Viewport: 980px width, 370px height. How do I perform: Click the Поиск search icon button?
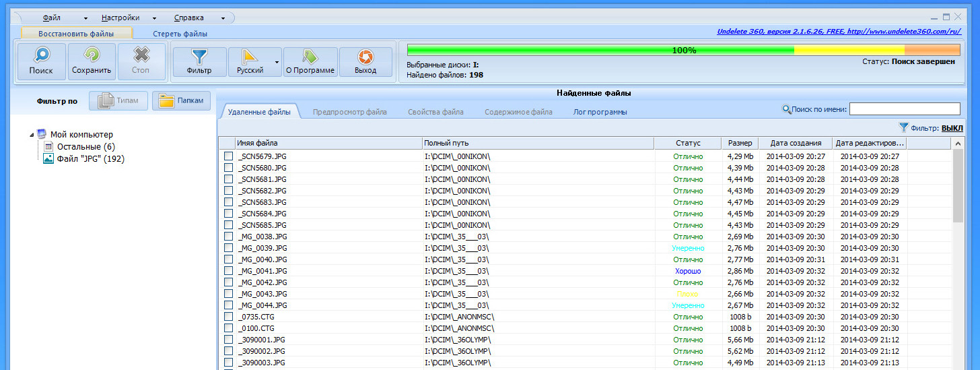coord(41,61)
